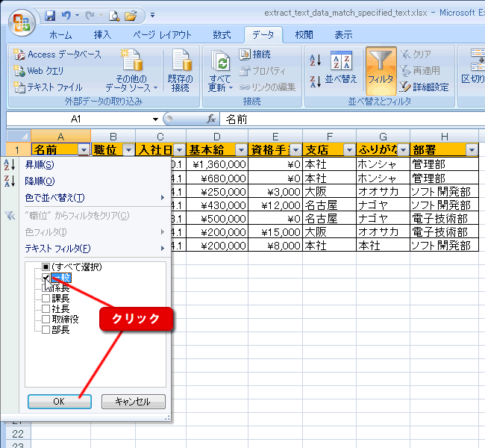Click the 詳細設定 advanced filter icon
Screen dimensions: 485x448
(x=405, y=87)
